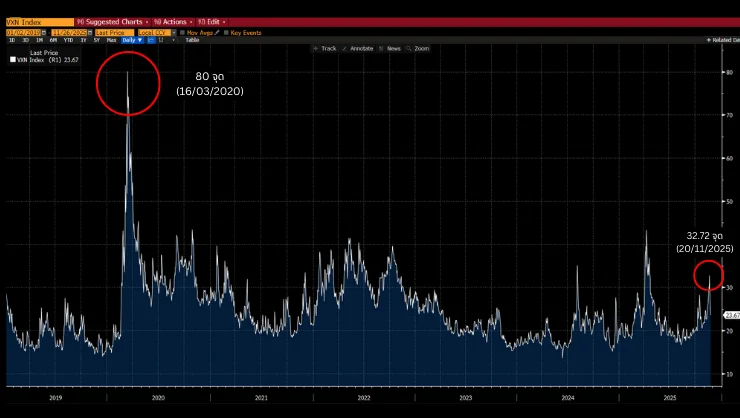Enable the Key Events checkbox
The height and width of the screenshot is (418, 740).
click(226, 33)
